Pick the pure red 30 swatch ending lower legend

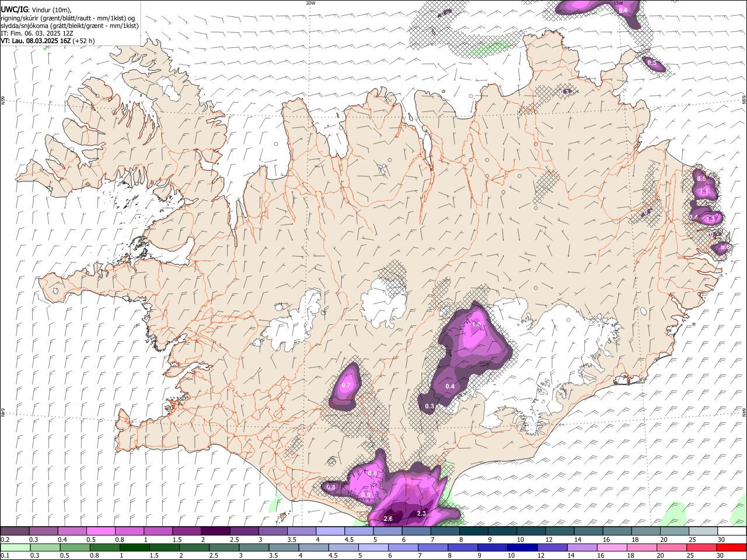pos(731,548)
